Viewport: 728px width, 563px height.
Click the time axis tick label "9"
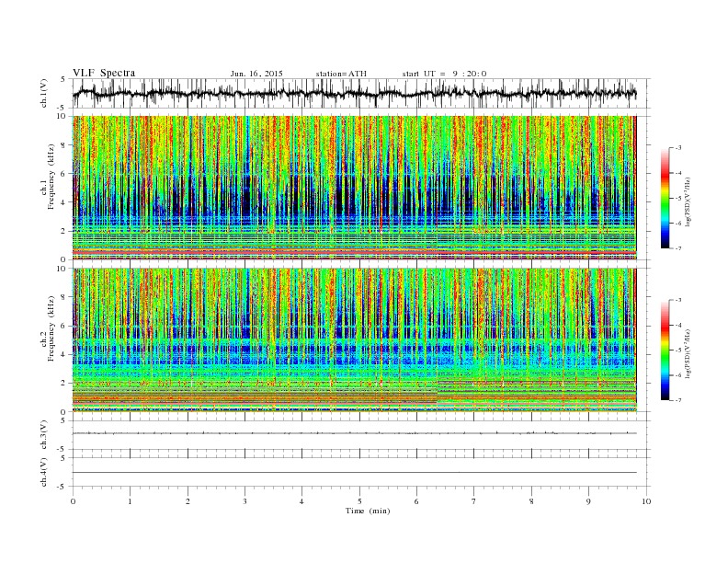coord(588,501)
